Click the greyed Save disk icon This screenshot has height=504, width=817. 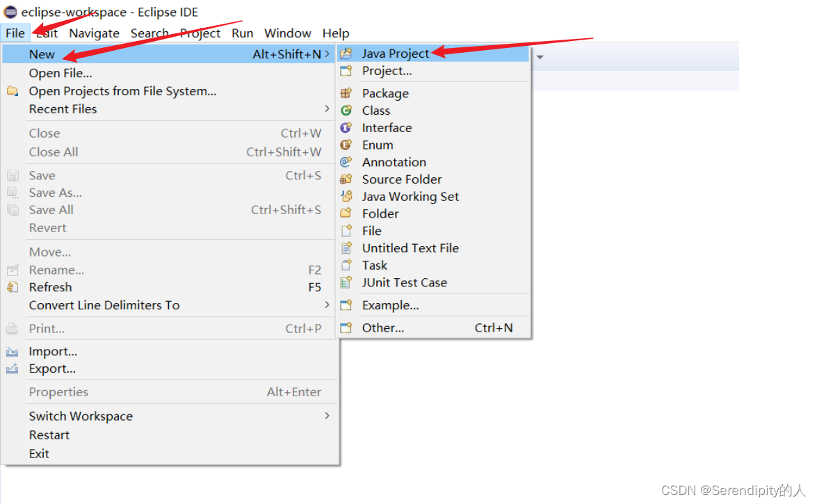[13, 176]
